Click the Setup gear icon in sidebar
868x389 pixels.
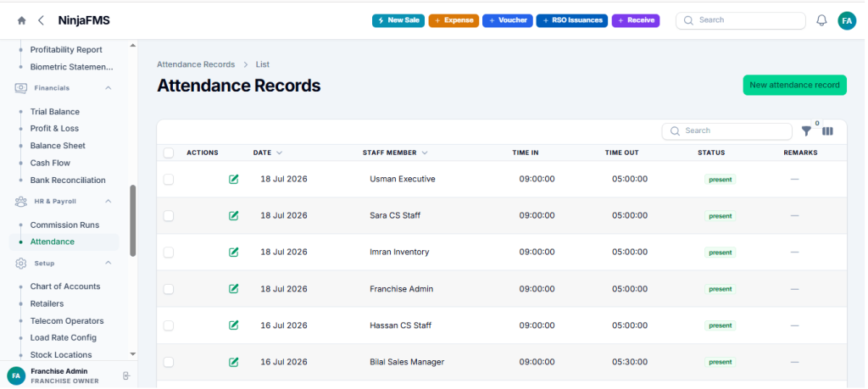(21, 264)
